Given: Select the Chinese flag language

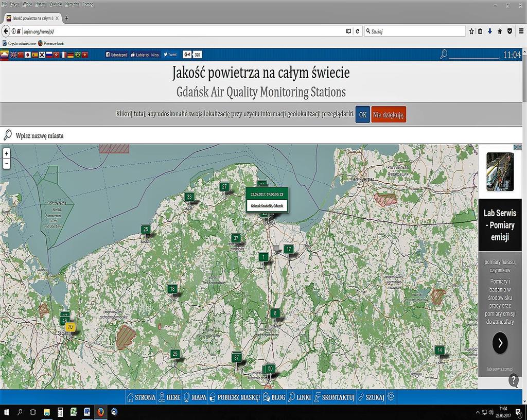Looking at the screenshot, I should click(21, 55).
